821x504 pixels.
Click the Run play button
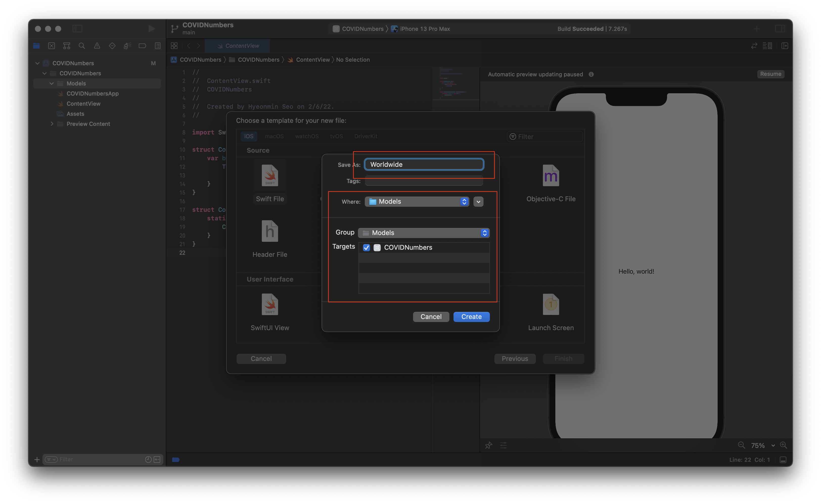151,29
